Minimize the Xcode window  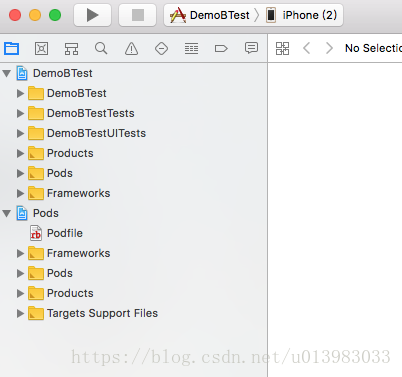[x=35, y=15]
